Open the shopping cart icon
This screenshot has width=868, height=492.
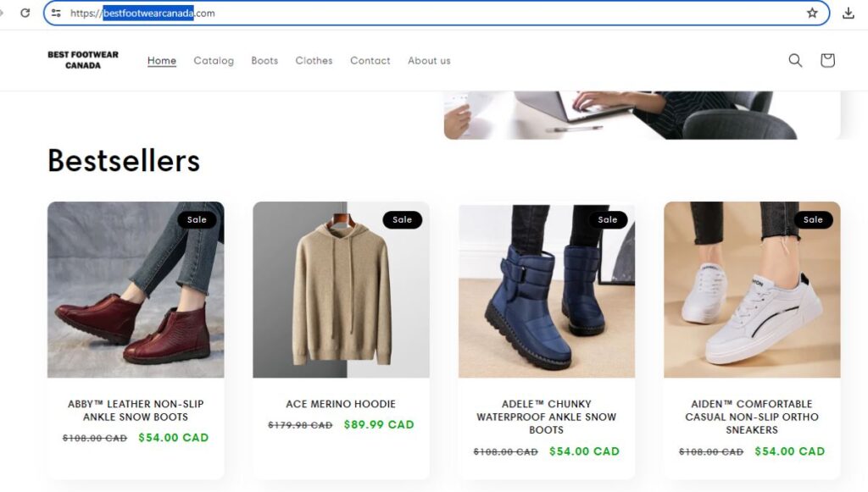[x=827, y=60]
